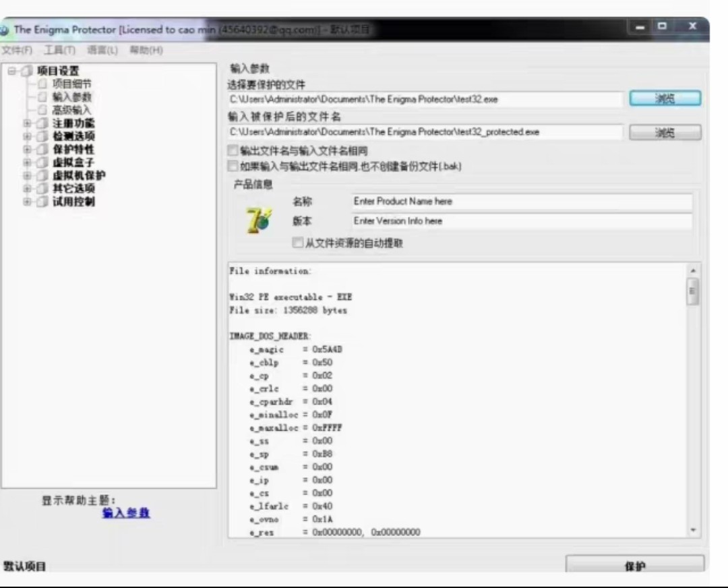Click the file information scroll down arrow
728x588 pixels.
[x=693, y=530]
